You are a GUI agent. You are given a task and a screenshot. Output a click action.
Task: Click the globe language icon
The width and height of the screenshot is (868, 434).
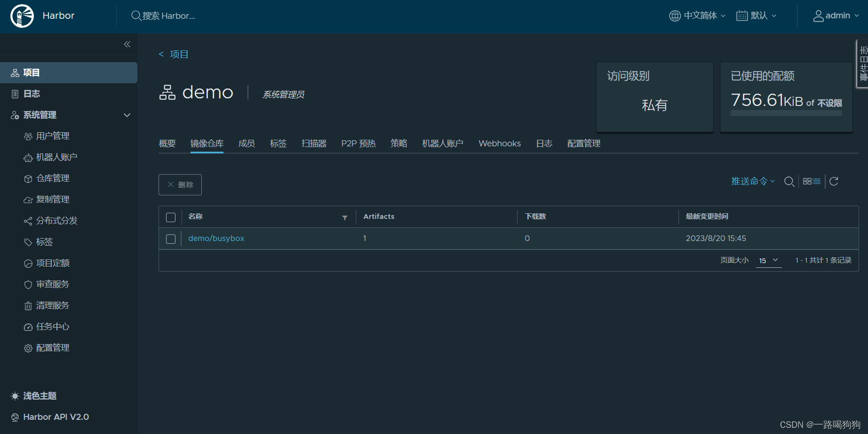point(675,16)
